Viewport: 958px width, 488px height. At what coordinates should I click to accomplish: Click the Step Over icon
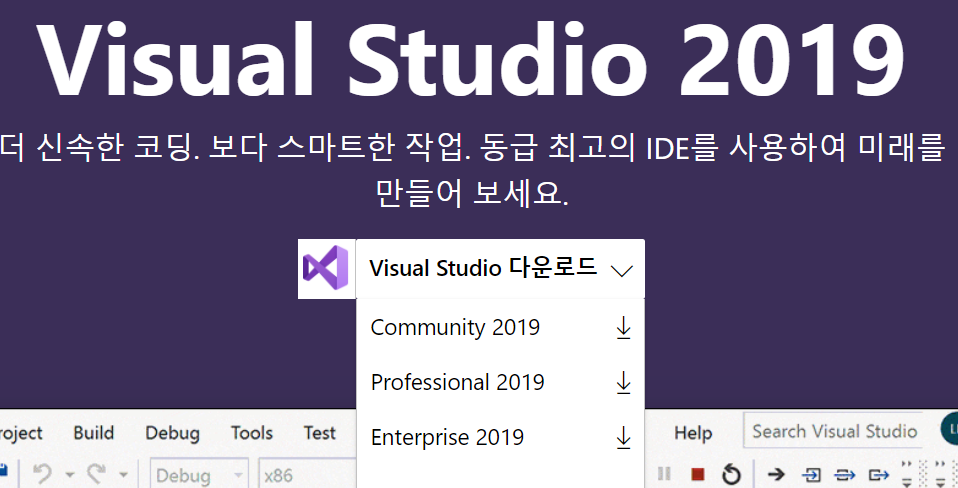pyautogui.click(x=844, y=475)
